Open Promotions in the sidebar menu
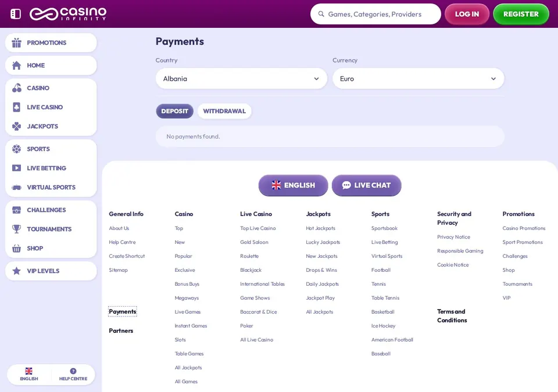The width and height of the screenshot is (558, 392). pyautogui.click(x=51, y=43)
